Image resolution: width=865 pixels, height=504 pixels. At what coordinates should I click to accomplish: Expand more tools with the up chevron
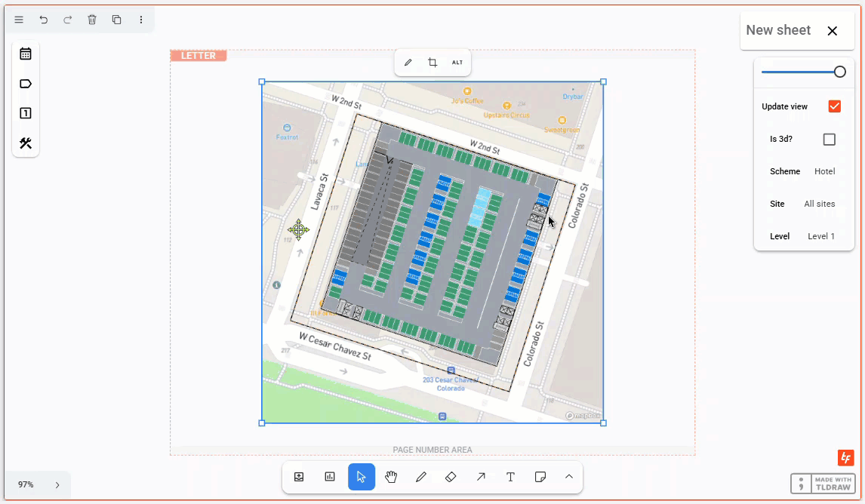[x=569, y=477]
